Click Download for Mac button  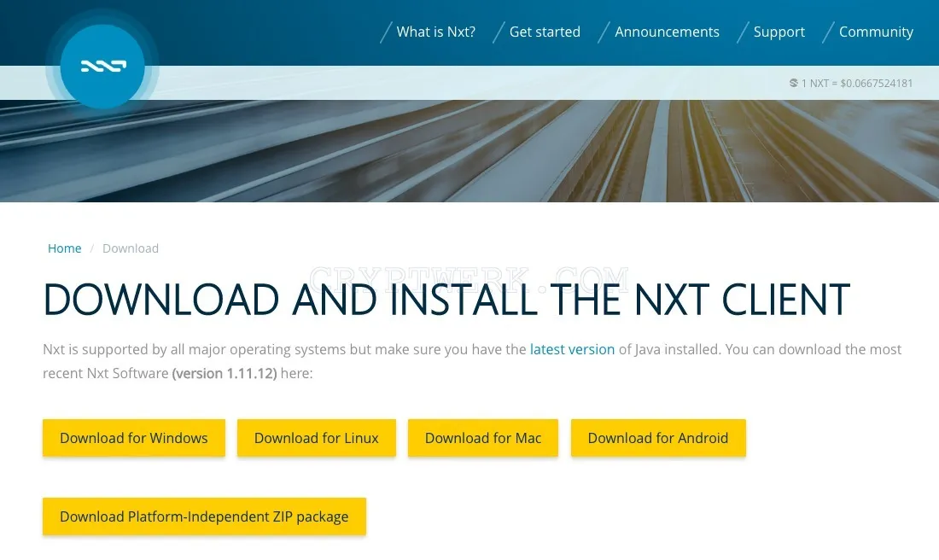point(482,438)
